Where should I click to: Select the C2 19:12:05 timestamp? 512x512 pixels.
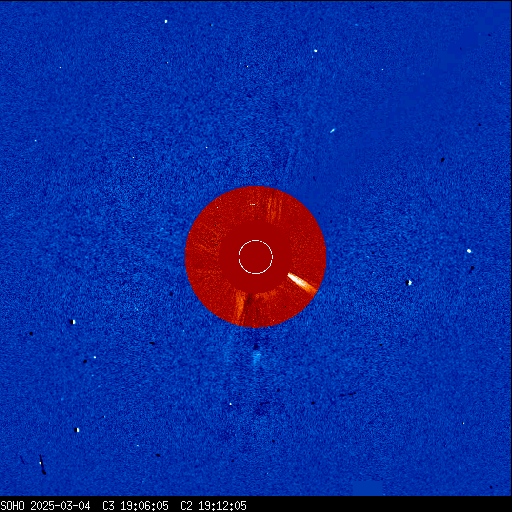(213, 506)
